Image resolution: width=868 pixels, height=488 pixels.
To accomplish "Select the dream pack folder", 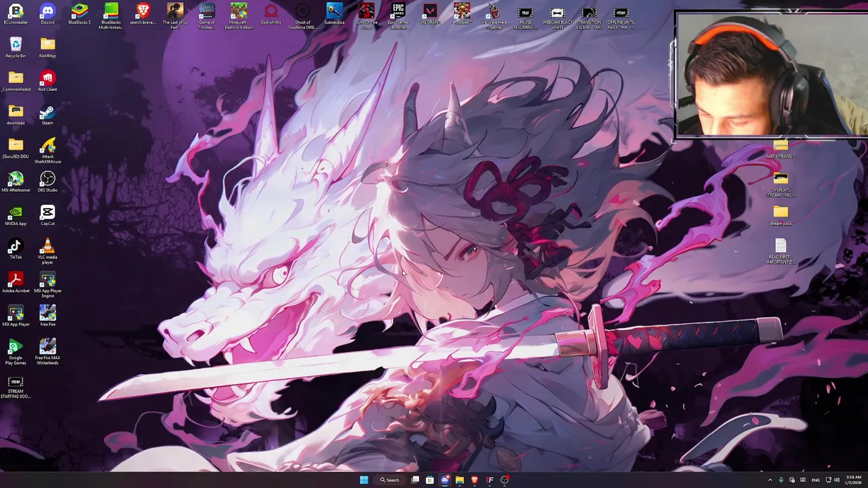I will click(781, 215).
